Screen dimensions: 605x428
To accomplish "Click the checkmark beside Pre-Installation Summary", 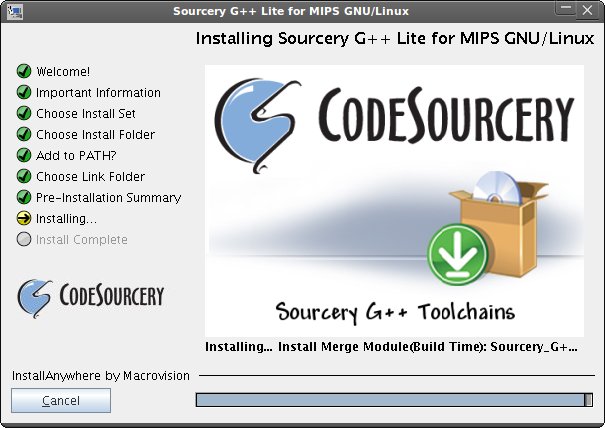I will (x=24, y=197).
